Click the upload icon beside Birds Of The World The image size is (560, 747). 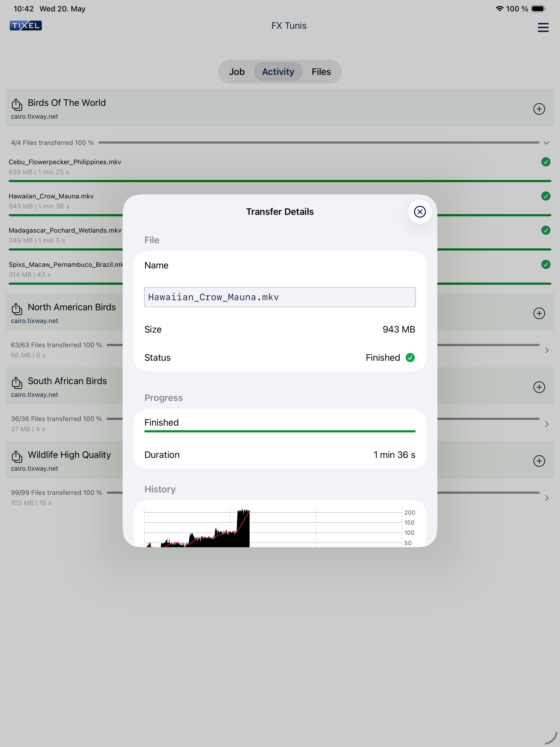click(x=17, y=104)
